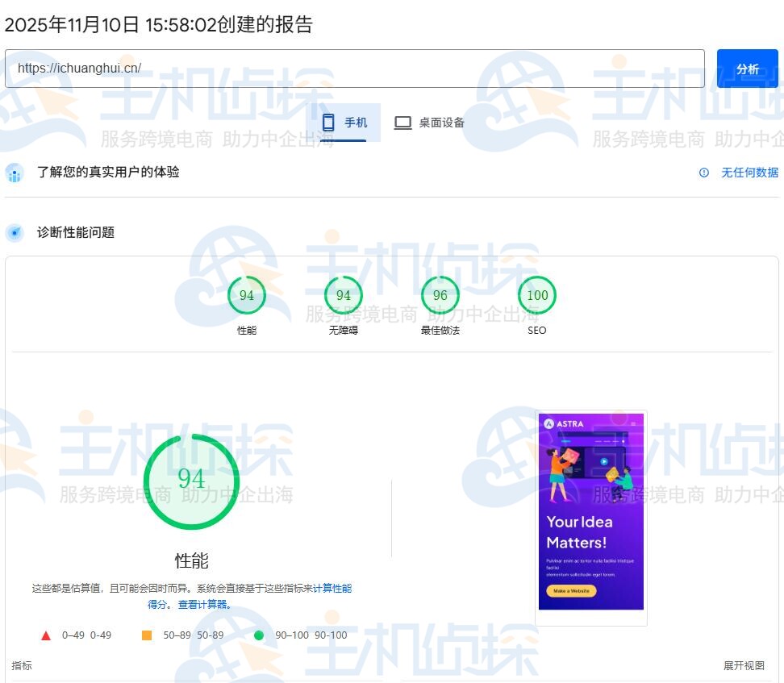Image resolution: width=784 pixels, height=683 pixels.
Task: Open the 计算性能得分 link
Action: (x=332, y=589)
